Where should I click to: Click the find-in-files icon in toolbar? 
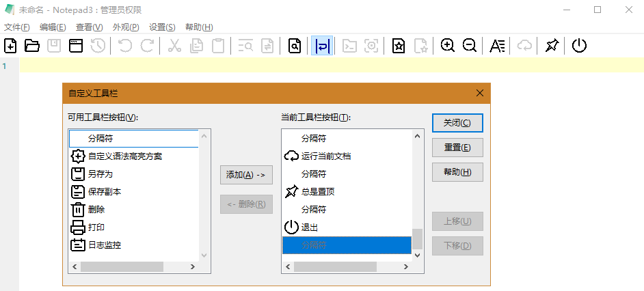point(294,46)
